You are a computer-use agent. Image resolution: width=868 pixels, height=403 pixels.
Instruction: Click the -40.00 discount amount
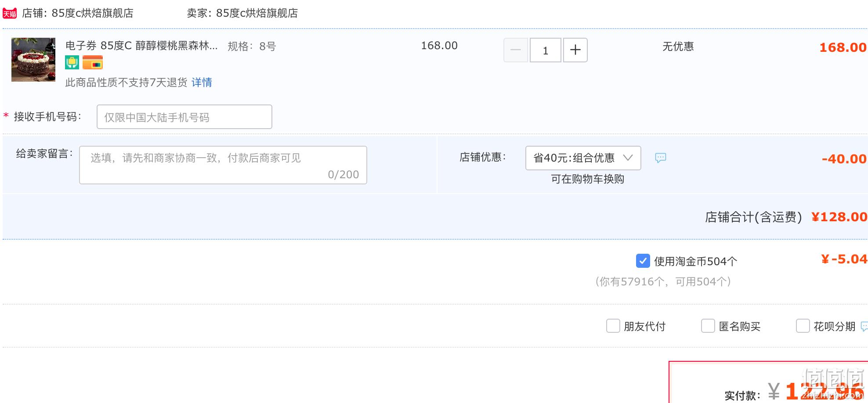click(844, 159)
